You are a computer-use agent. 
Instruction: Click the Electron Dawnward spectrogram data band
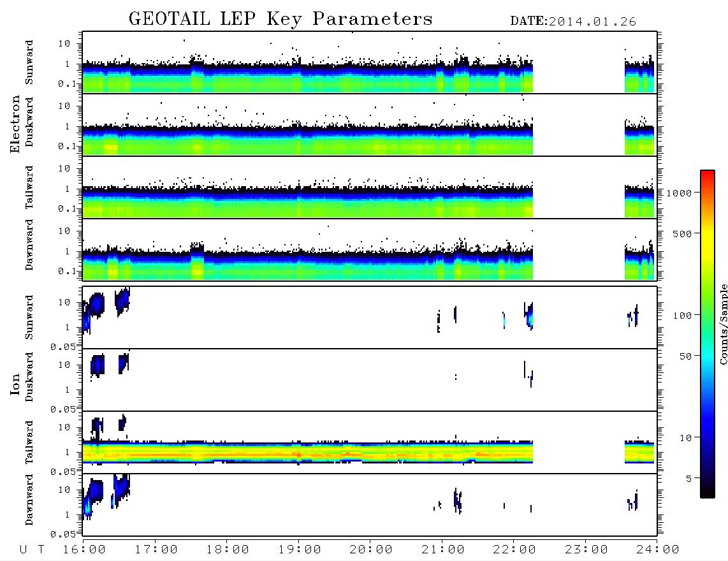307,265
